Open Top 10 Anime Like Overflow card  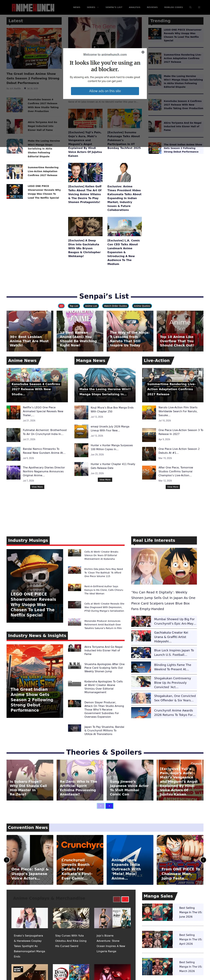pyautogui.click(x=180, y=331)
